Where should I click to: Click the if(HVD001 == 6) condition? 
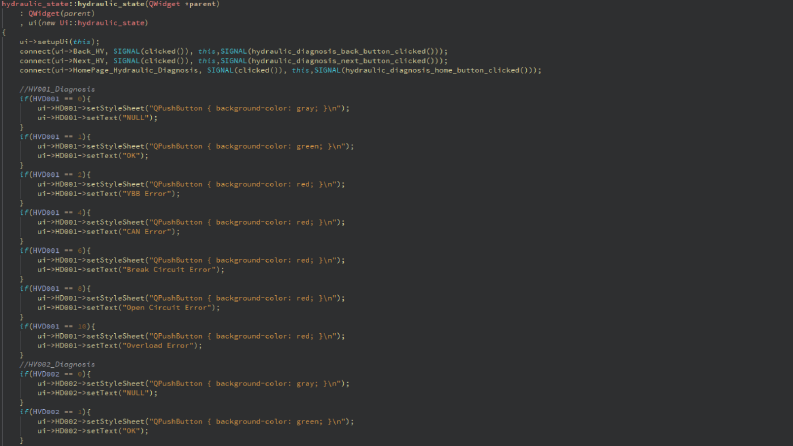(x=55, y=250)
